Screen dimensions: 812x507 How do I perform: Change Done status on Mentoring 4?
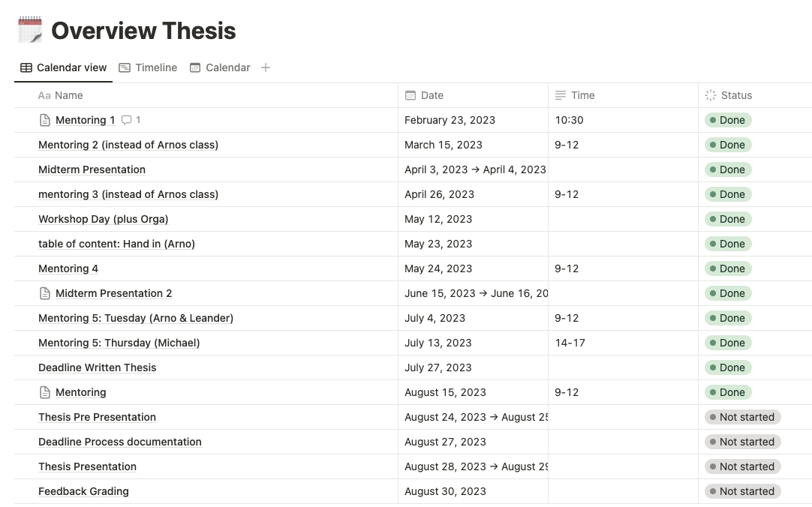tap(728, 268)
